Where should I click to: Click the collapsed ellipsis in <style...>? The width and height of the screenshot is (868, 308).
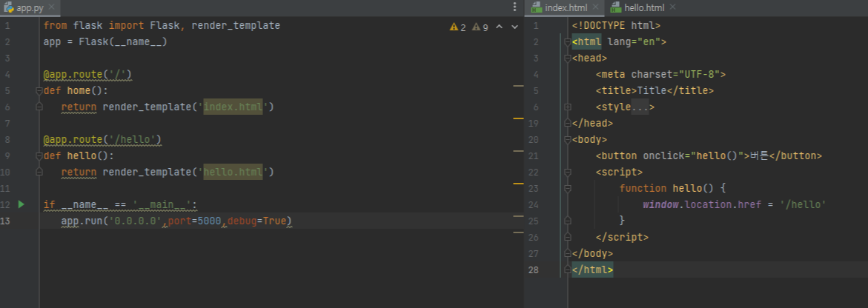(x=640, y=107)
